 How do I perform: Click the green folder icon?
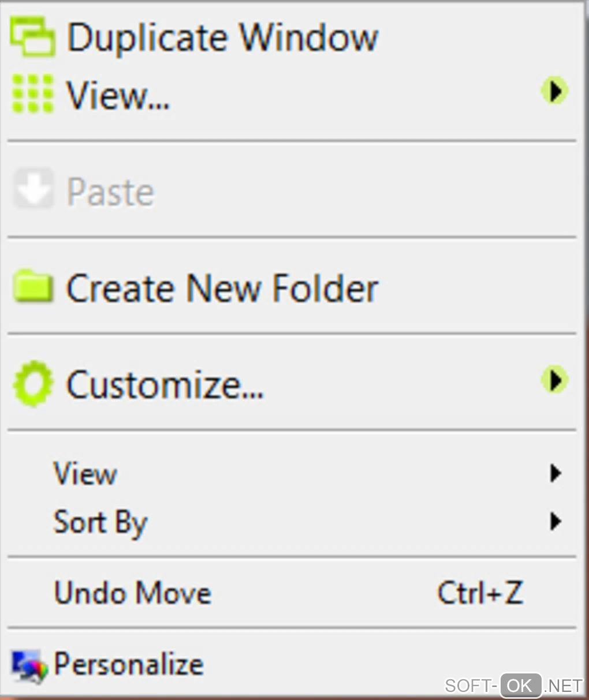tap(33, 286)
